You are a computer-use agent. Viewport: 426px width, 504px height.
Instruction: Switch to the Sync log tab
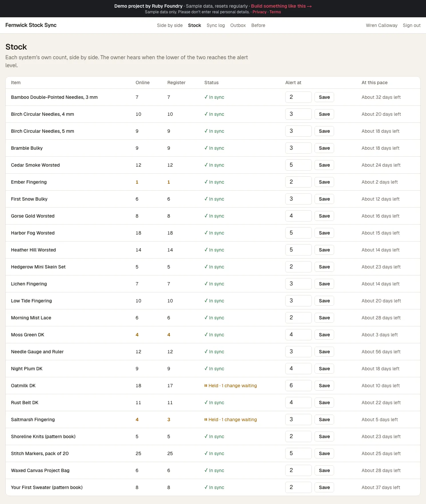pos(216,25)
